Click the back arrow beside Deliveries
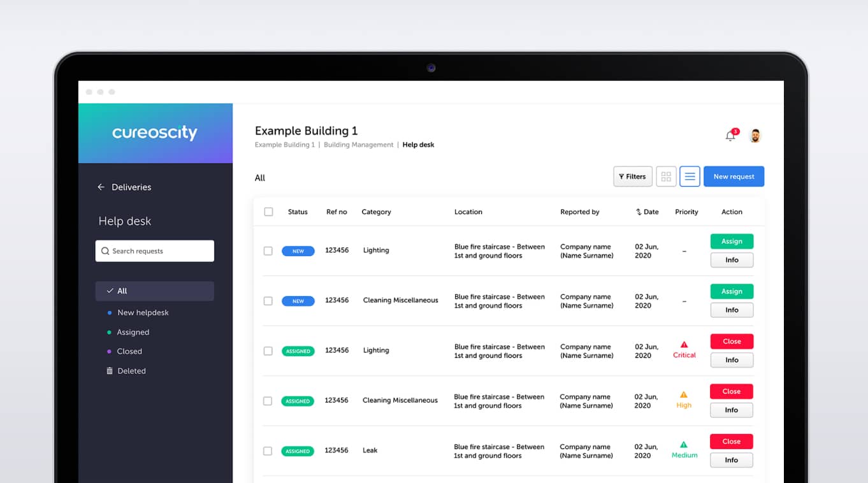868x483 pixels. pos(101,187)
